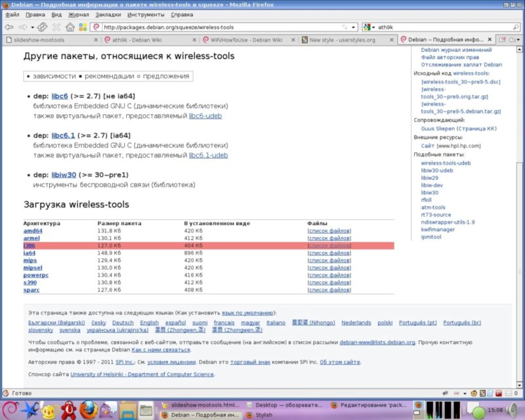Open the Справка menu

[182, 14]
